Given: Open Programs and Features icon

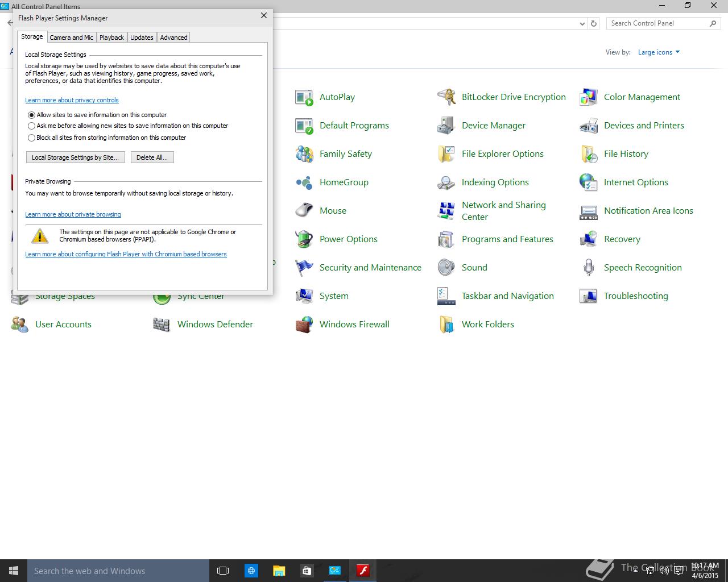Looking at the screenshot, I should (x=446, y=239).
